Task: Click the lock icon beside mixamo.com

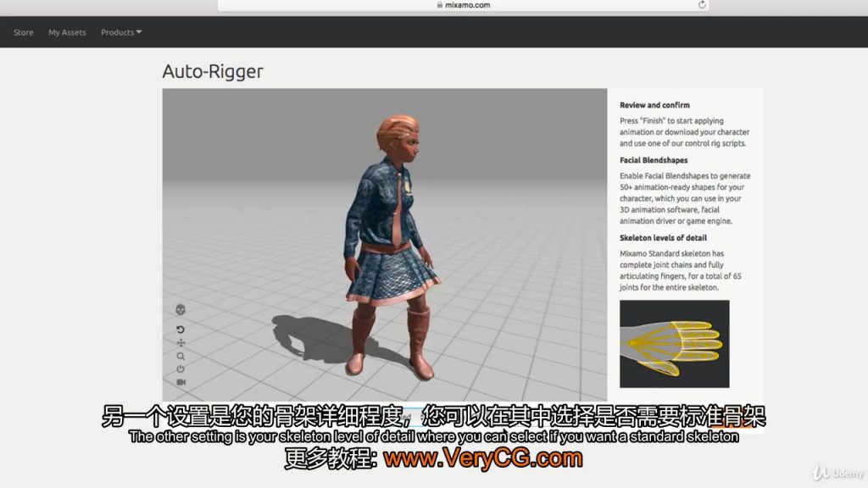Action: [440, 5]
